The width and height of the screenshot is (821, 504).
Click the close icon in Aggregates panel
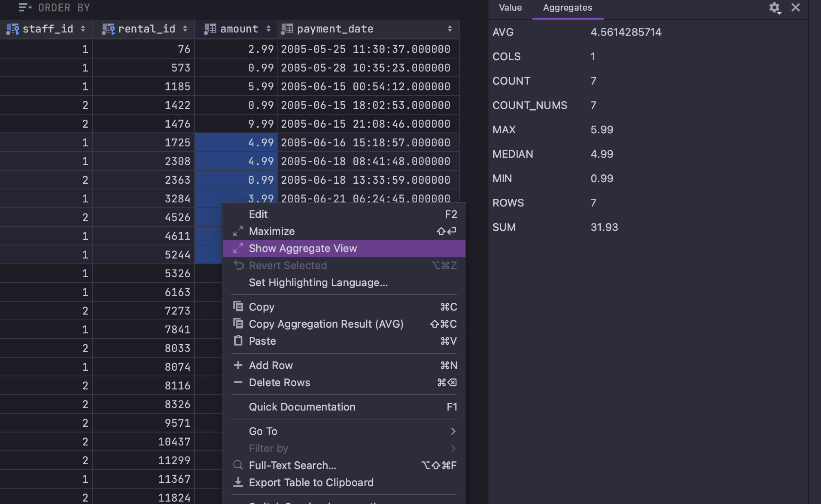(x=796, y=7)
